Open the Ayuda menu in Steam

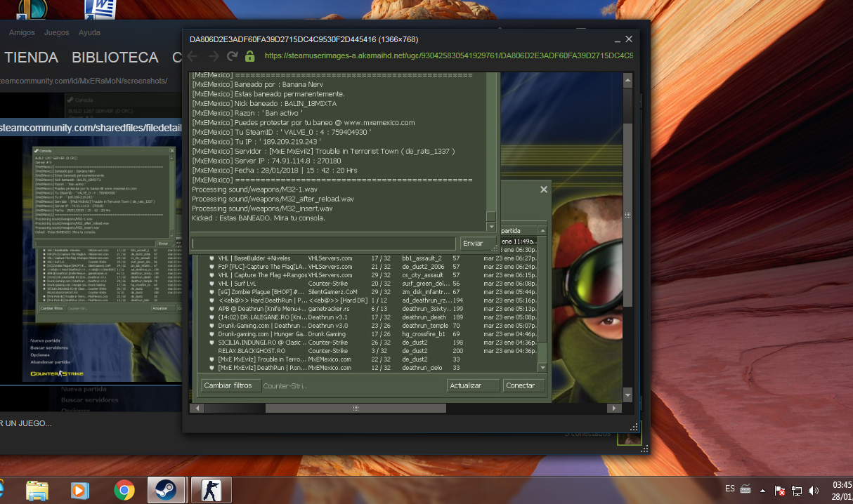click(89, 32)
